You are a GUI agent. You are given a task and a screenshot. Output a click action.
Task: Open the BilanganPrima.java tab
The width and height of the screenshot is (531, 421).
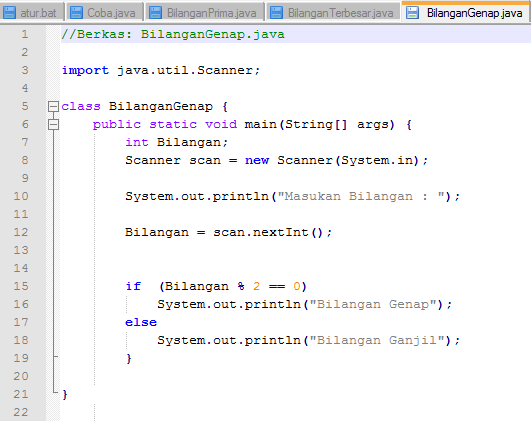(205, 13)
